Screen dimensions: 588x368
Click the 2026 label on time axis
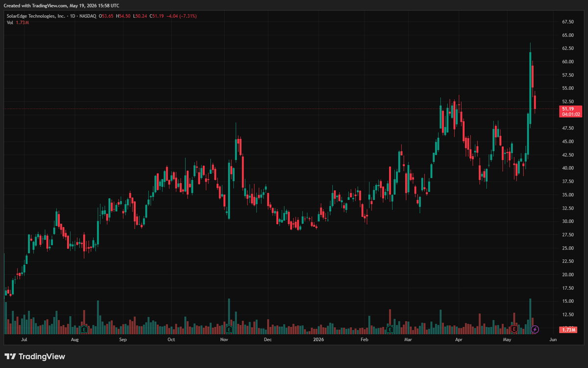click(318, 339)
